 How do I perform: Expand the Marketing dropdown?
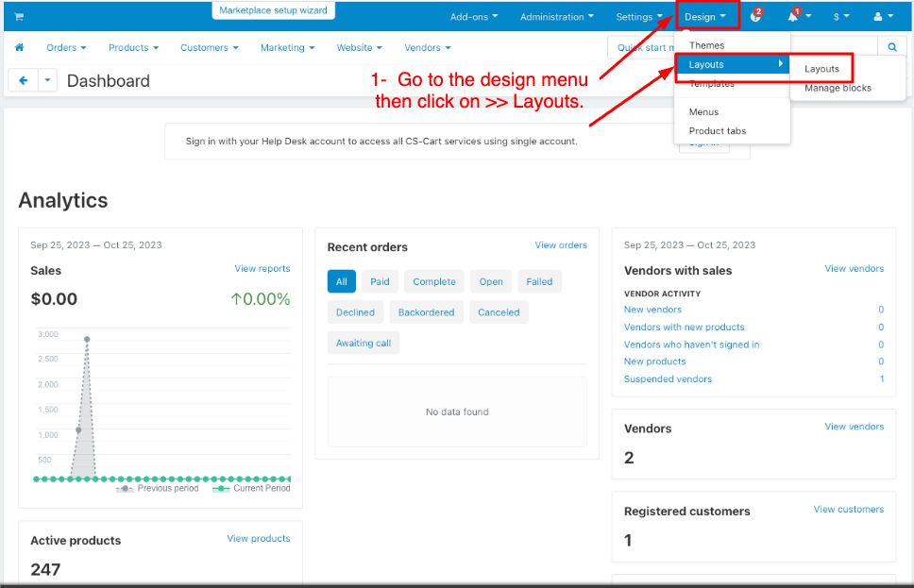(x=287, y=48)
